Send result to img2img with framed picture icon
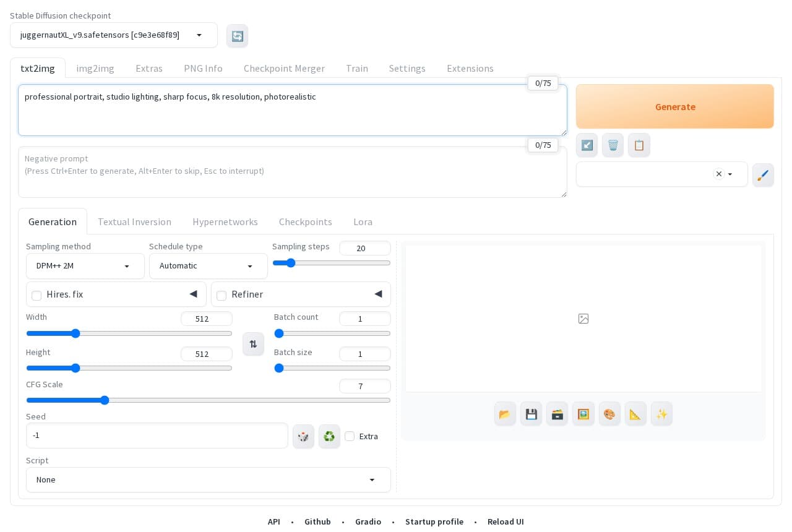Image resolution: width=792 pixels, height=532 pixels. pyautogui.click(x=583, y=414)
